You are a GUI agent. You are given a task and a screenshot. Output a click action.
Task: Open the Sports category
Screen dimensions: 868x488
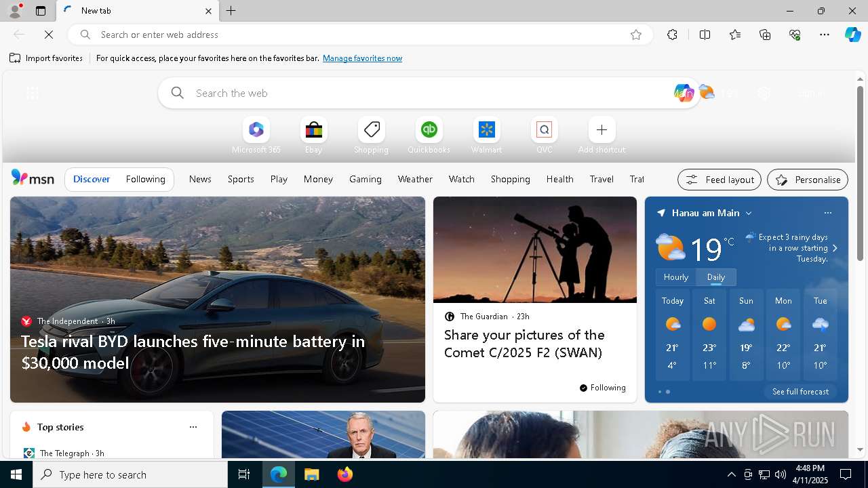[241, 179]
